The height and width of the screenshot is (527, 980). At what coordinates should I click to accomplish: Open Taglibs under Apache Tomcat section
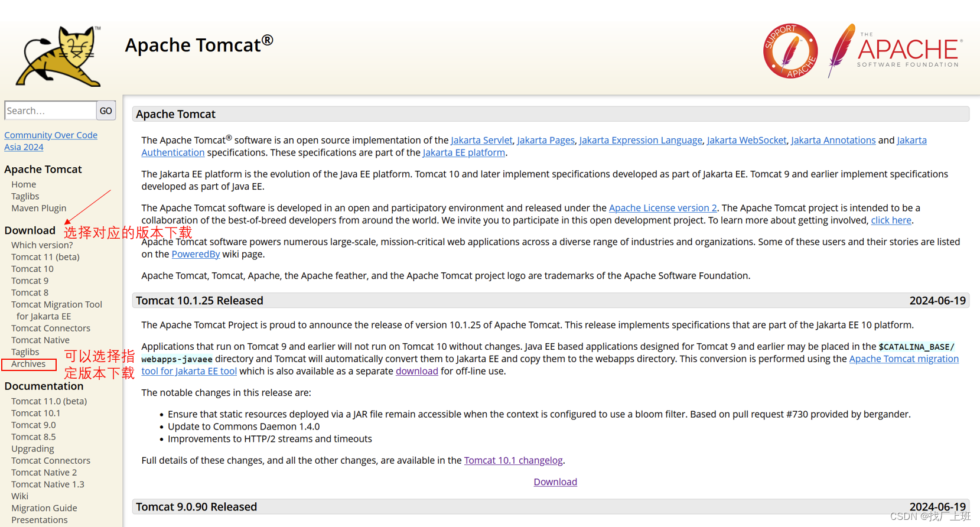[25, 196]
